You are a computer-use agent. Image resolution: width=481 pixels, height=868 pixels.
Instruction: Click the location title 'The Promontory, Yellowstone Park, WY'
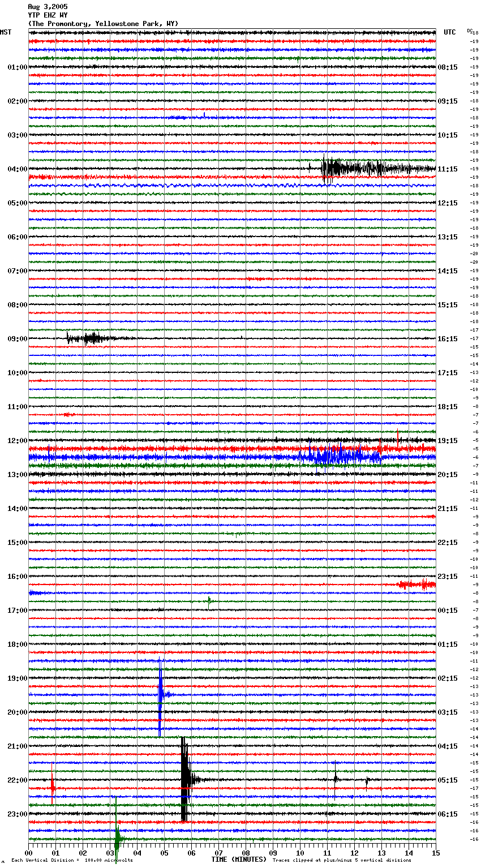click(103, 24)
